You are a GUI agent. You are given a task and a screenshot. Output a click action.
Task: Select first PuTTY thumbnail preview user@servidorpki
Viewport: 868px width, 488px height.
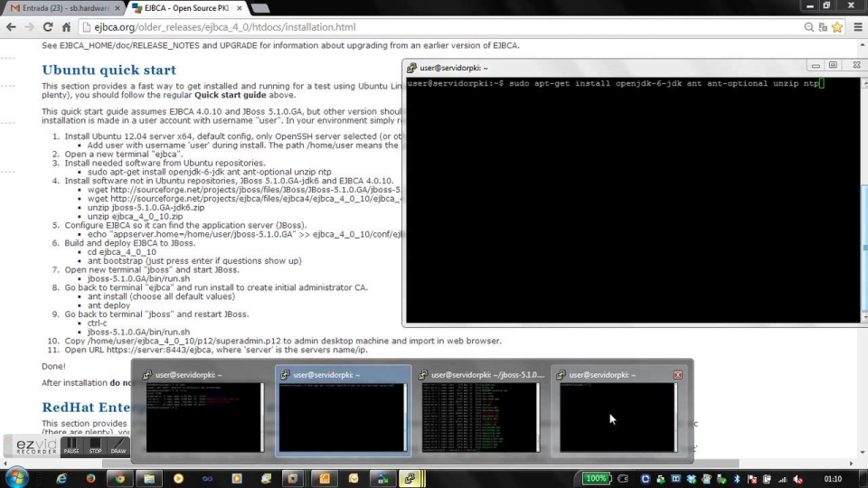pyautogui.click(x=205, y=412)
